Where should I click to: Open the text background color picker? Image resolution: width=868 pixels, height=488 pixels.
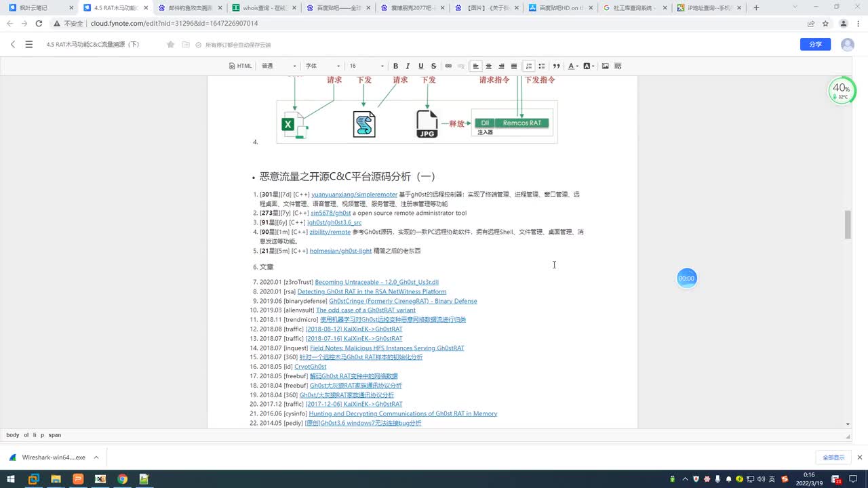click(x=589, y=66)
